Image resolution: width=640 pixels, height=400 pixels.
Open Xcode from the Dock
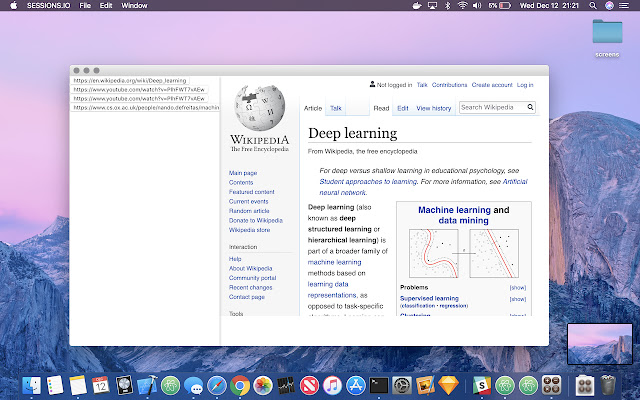coord(147,385)
